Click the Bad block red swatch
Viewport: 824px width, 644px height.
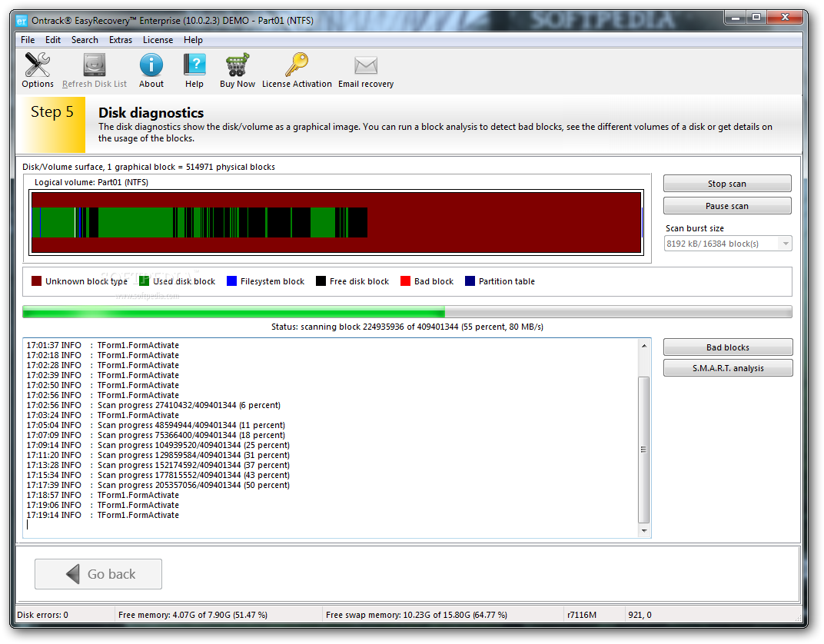pyautogui.click(x=405, y=281)
